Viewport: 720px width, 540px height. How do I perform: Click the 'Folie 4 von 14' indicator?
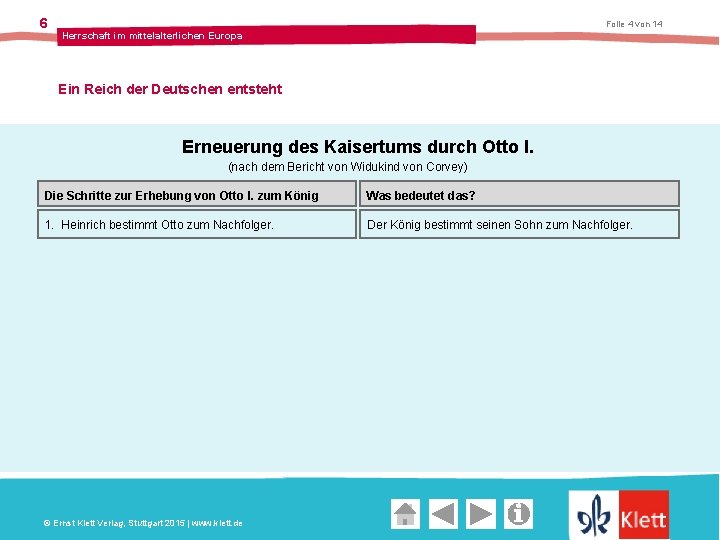[x=634, y=24]
